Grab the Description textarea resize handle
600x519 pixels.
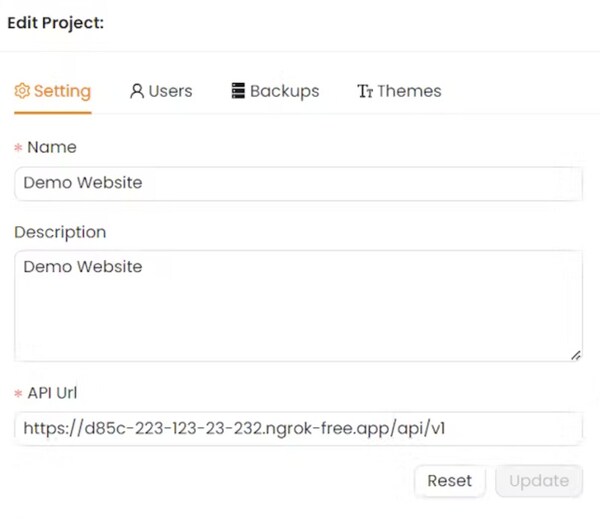click(x=576, y=355)
